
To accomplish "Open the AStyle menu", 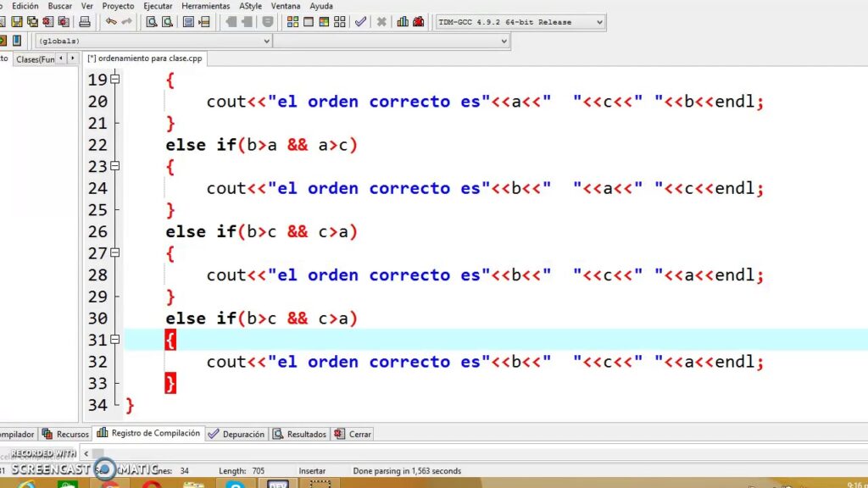I will click(x=250, y=6).
